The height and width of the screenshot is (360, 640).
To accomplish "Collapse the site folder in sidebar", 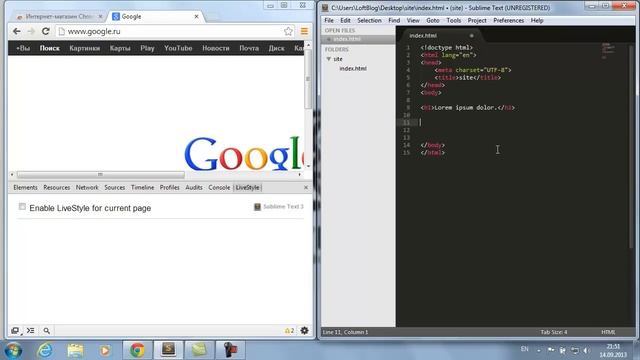I will click(x=329, y=59).
